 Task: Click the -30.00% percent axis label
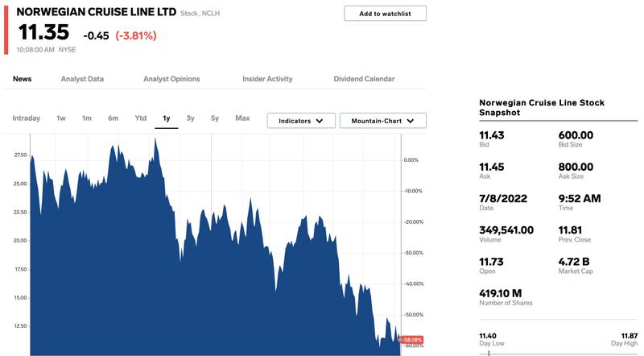[x=414, y=253]
